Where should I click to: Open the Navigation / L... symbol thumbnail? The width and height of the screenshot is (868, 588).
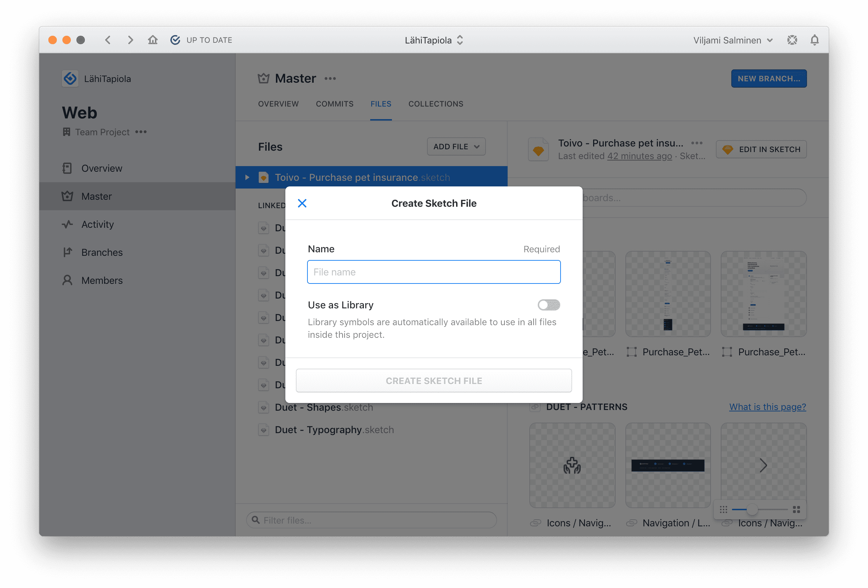(667, 465)
